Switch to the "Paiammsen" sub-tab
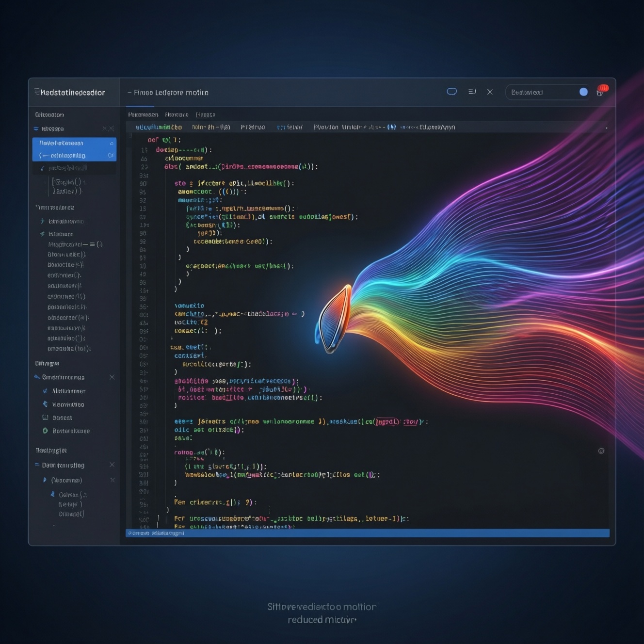Image resolution: width=644 pixels, height=644 pixels. [143, 115]
